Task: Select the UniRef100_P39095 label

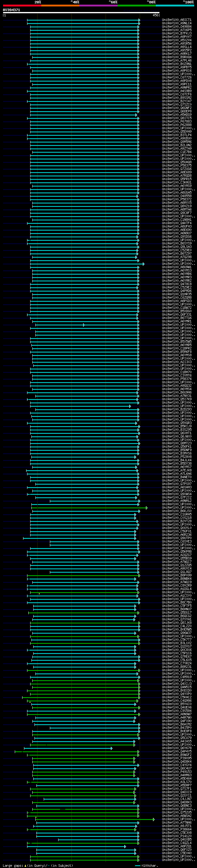Action: (x=177, y=758)
